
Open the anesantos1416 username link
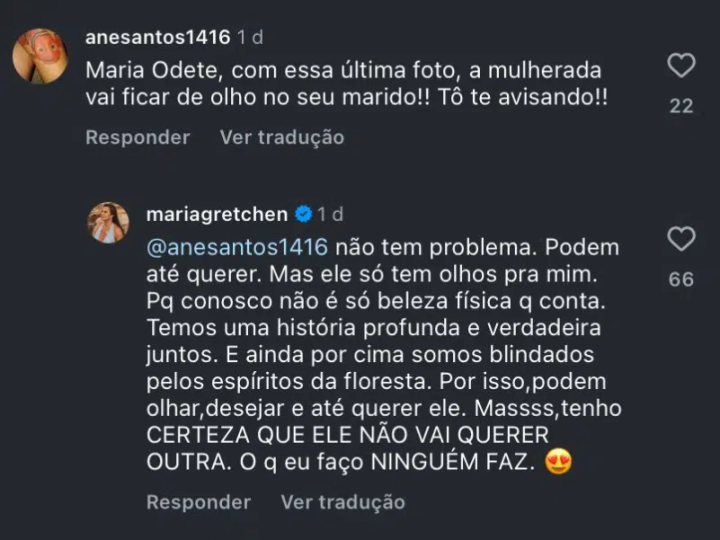[158, 39]
